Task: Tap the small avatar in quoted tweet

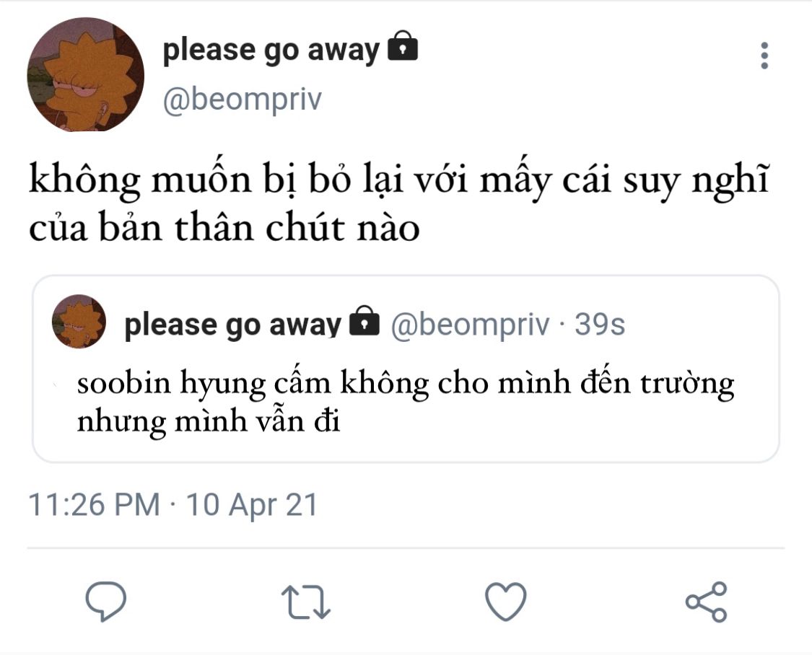Action: [x=79, y=321]
